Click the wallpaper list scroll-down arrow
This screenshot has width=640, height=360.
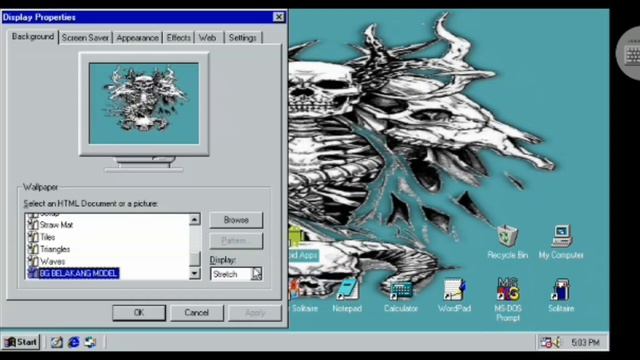coord(195,273)
